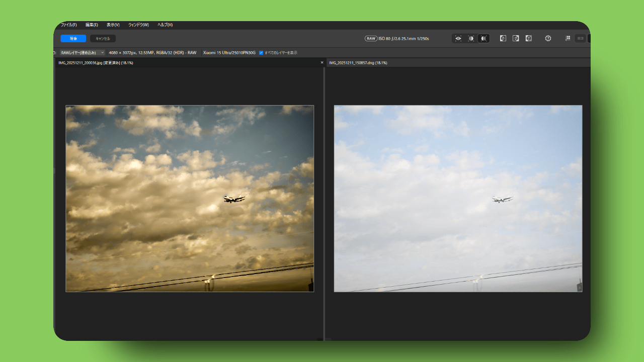Open the ヘルプ(H) menu
This screenshot has width=644, height=362.
(165, 25)
